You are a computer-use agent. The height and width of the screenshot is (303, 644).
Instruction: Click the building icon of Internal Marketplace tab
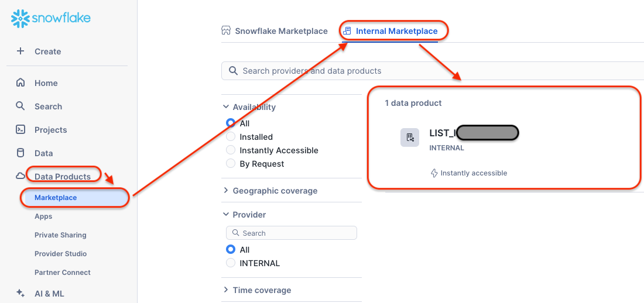click(347, 31)
